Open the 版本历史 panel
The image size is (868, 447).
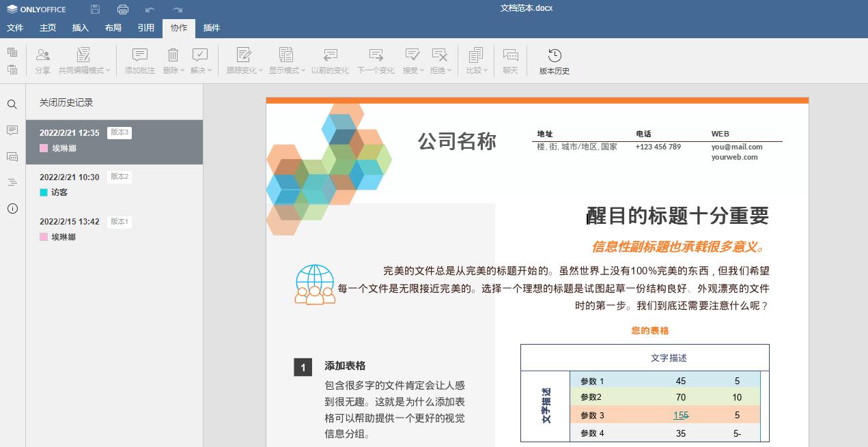coord(554,59)
